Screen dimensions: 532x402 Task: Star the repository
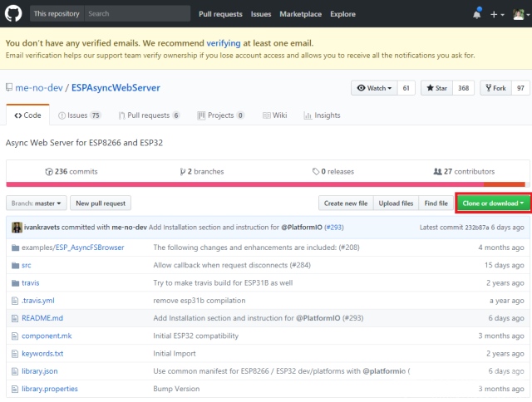tap(436, 88)
